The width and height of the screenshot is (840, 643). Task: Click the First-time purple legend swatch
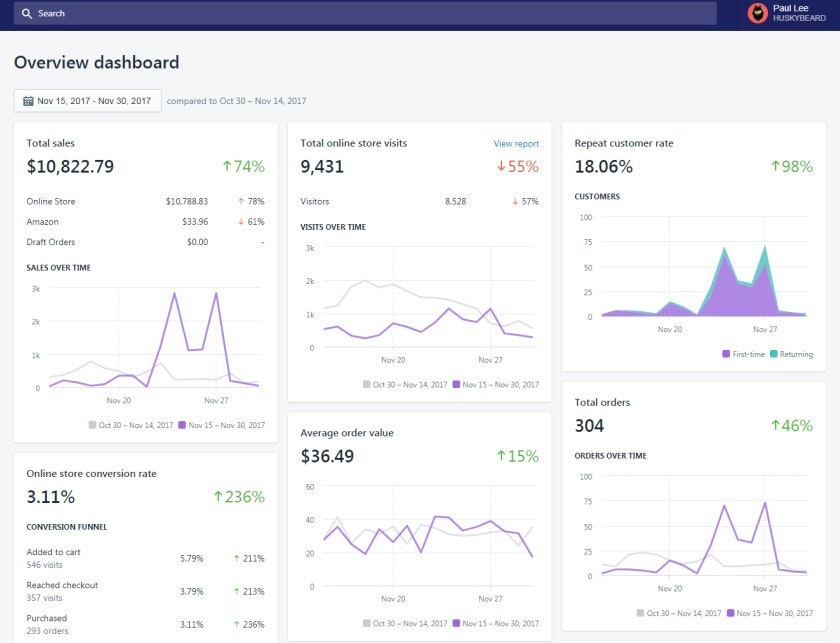725,354
